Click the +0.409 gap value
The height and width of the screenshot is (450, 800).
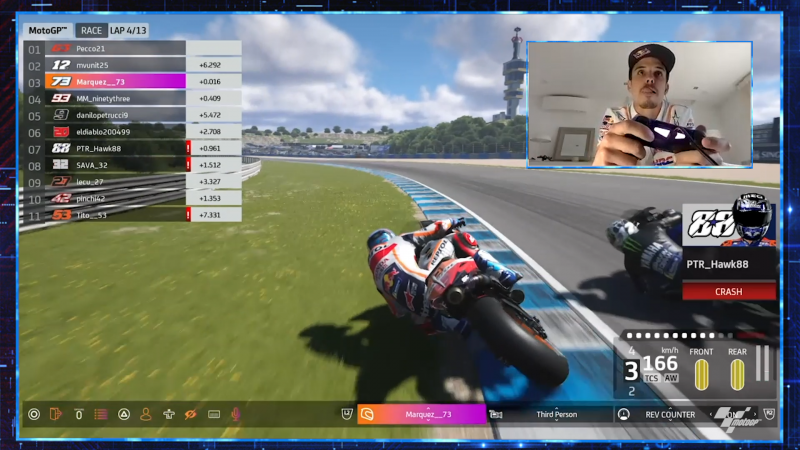point(210,98)
